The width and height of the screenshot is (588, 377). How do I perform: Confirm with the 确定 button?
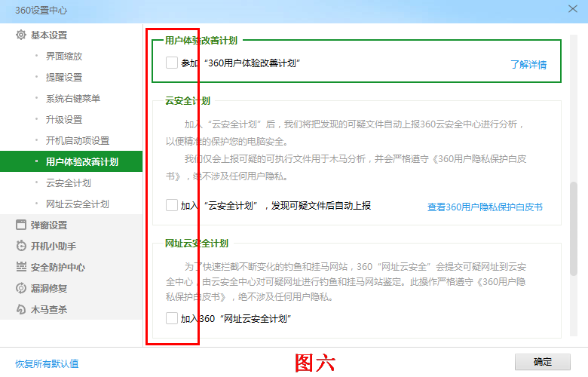tap(543, 362)
